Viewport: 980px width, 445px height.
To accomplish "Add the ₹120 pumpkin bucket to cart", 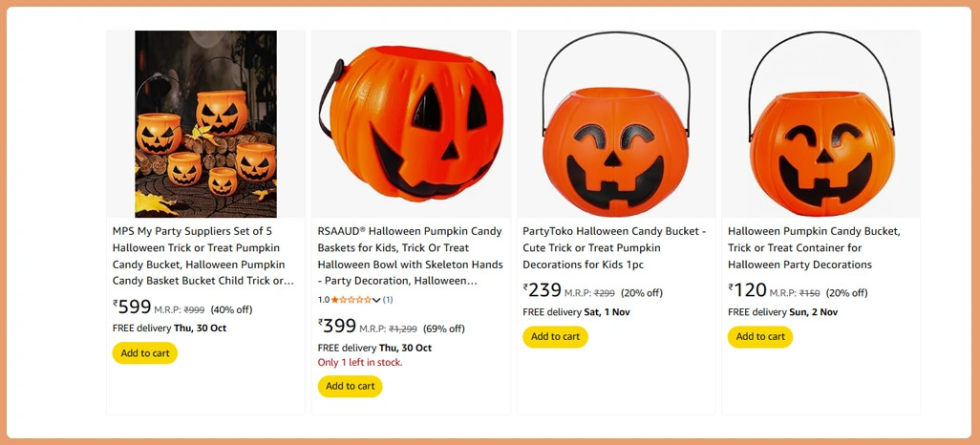I will (760, 337).
